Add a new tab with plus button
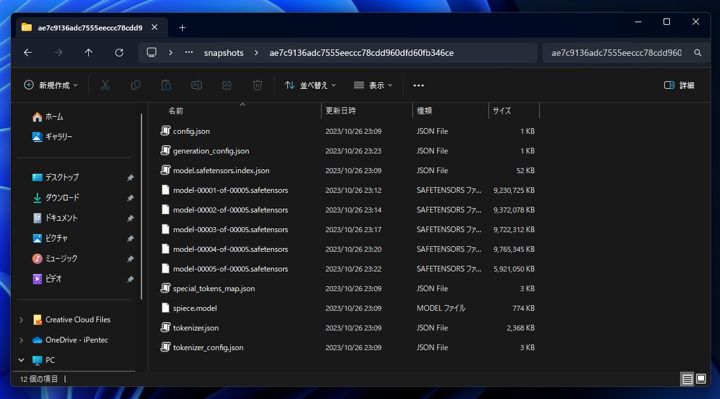Screen dimensions: 720x399 tap(182, 28)
